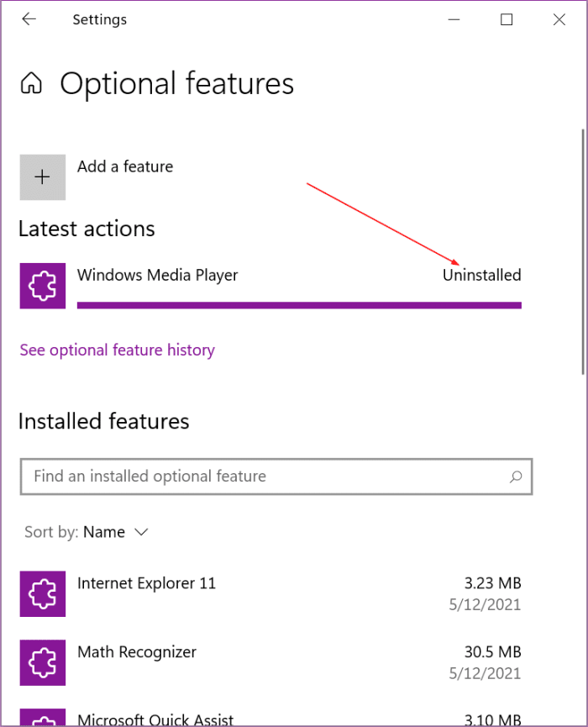Screen dimensions: 588x727
Task: Click the Uninstalled status label
Action: (x=482, y=275)
